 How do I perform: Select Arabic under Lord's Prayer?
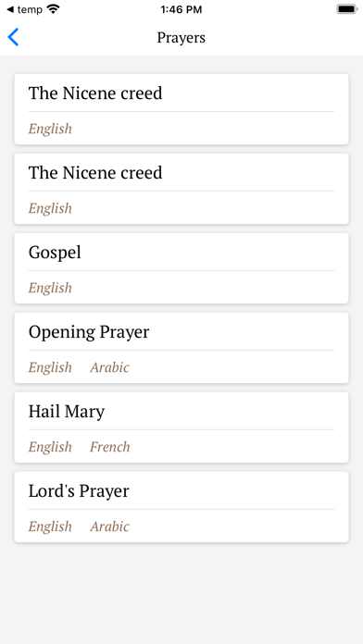coord(110,526)
